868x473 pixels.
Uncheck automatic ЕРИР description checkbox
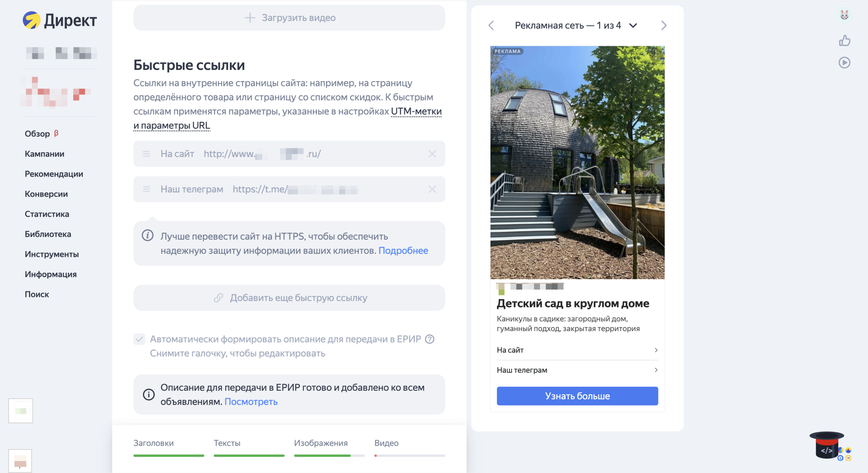coord(139,339)
